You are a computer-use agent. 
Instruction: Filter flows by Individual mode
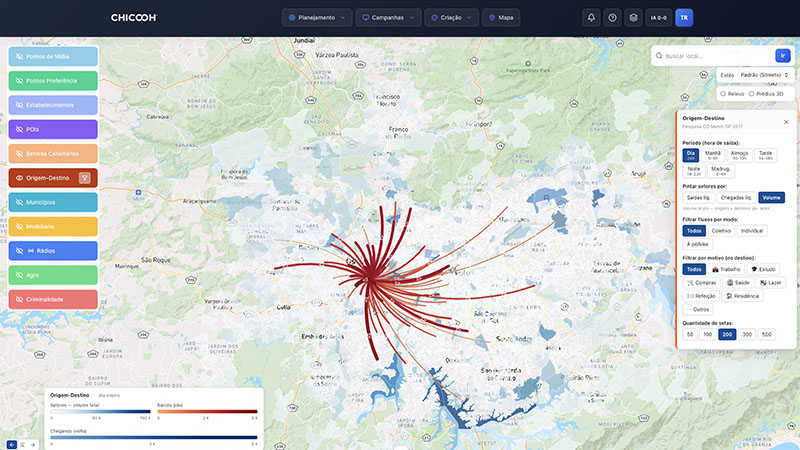point(752,231)
